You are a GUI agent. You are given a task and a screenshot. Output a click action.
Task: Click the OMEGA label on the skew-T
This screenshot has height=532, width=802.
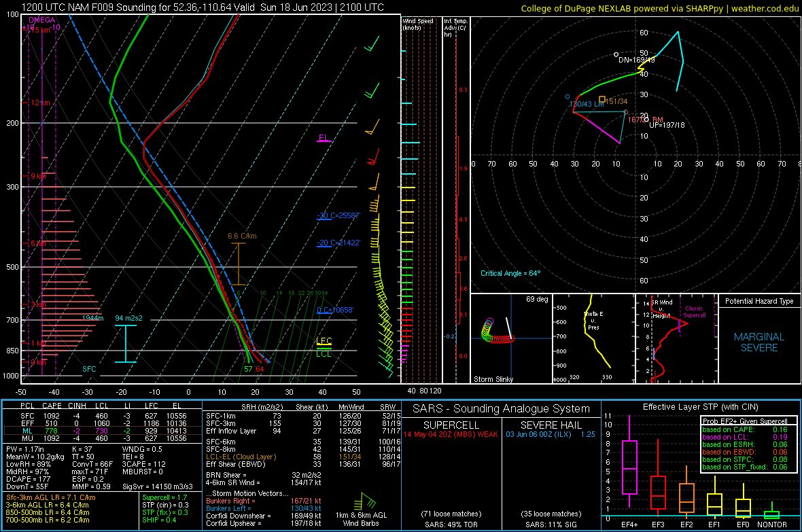41,20
